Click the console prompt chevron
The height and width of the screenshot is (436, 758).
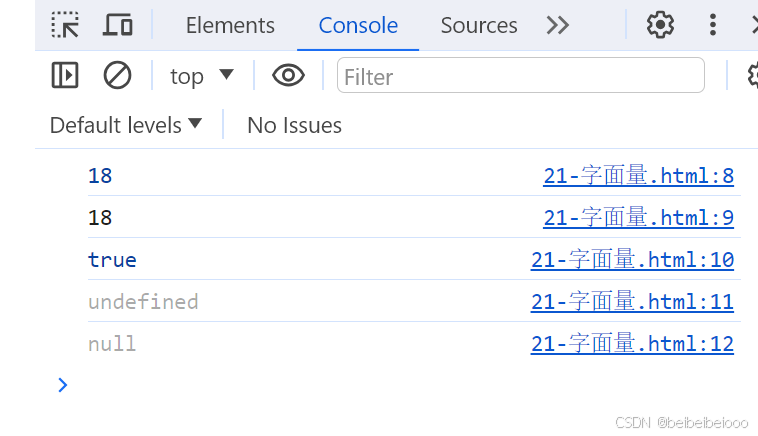tap(62, 385)
